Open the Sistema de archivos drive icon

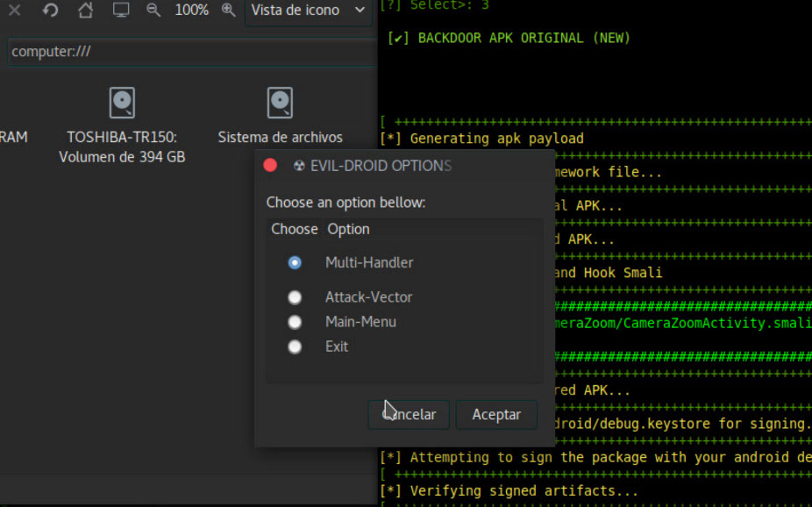280,104
